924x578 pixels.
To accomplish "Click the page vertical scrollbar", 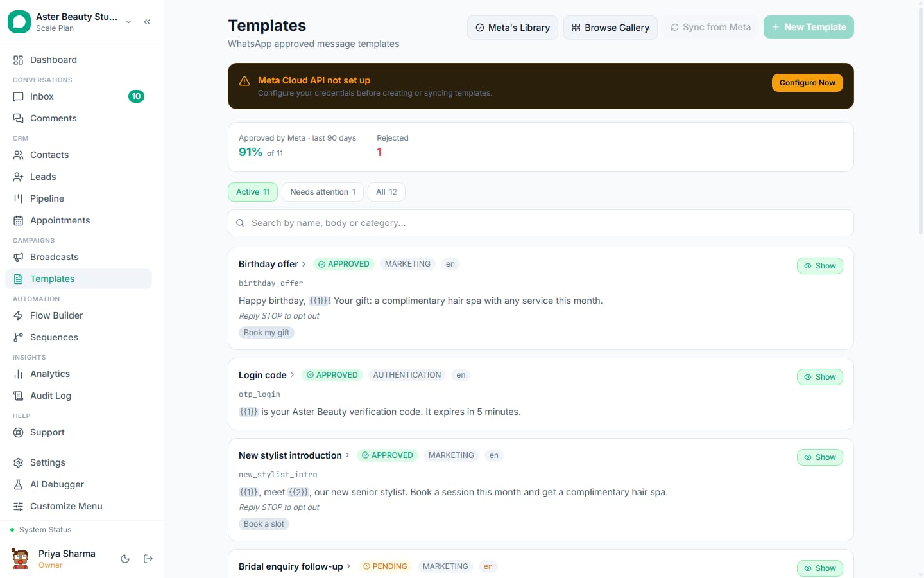I will (921, 122).
